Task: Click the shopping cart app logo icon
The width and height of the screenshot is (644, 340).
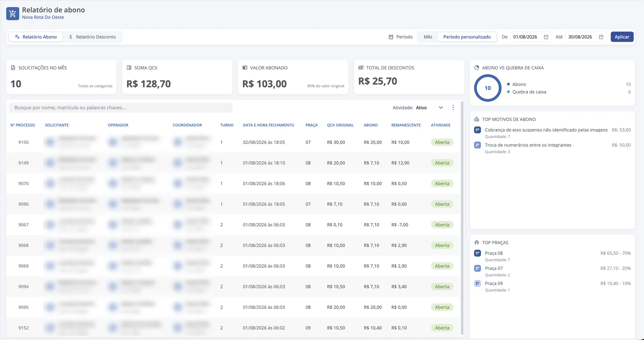Action: coord(13,14)
